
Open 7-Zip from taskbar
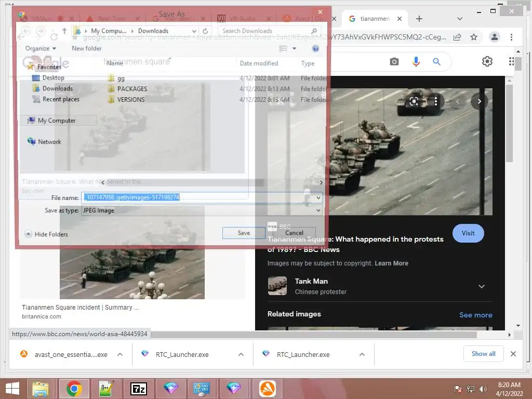pyautogui.click(x=138, y=389)
